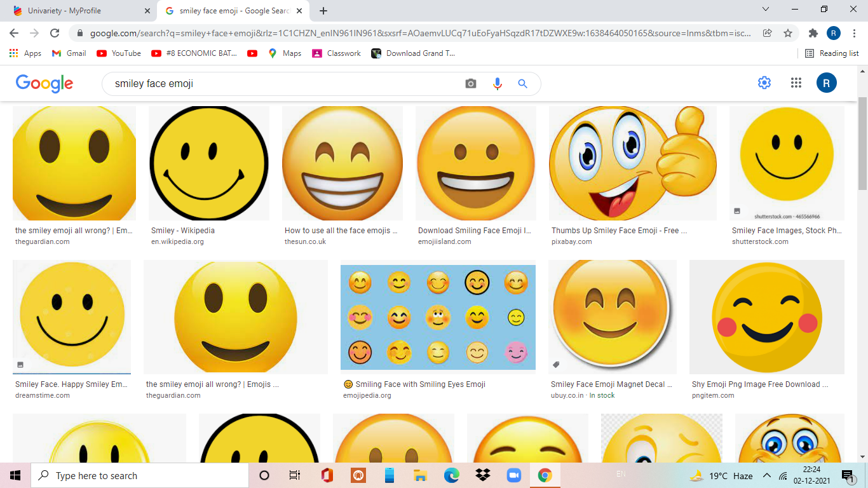Image resolution: width=868 pixels, height=488 pixels.
Task: Open Thumbs Up Smiley Face Emoji image
Action: coord(633,163)
